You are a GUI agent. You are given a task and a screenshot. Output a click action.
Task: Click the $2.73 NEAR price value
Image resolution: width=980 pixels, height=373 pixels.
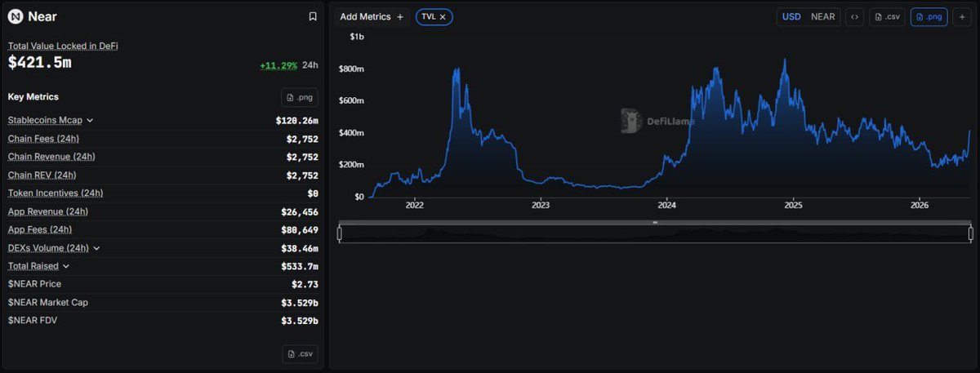click(x=305, y=284)
